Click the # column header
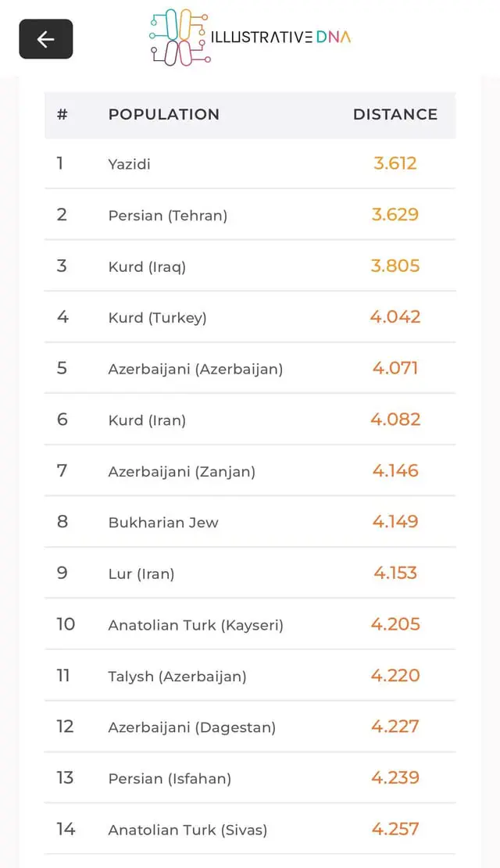Image resolution: width=500 pixels, height=868 pixels. pos(62,114)
